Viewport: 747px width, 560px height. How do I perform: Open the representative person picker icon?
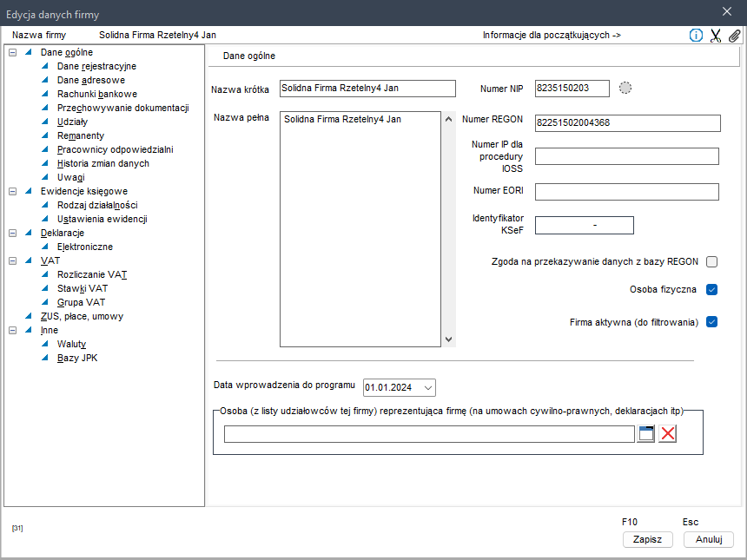point(646,433)
